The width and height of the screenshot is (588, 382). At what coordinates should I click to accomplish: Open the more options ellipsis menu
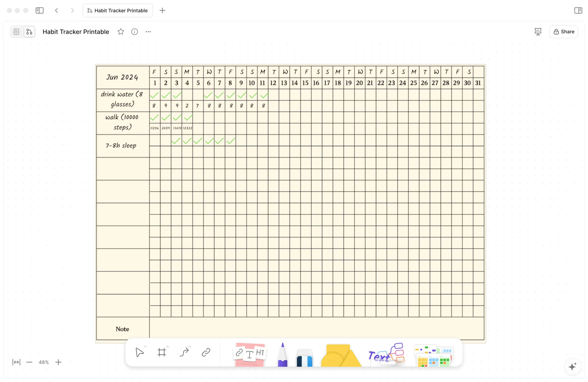(x=148, y=32)
